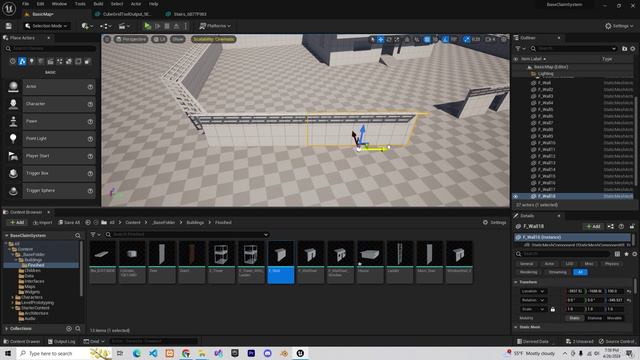Toggle grid snapping in the viewport toolbar
640x360 pixels.
tap(427, 39)
